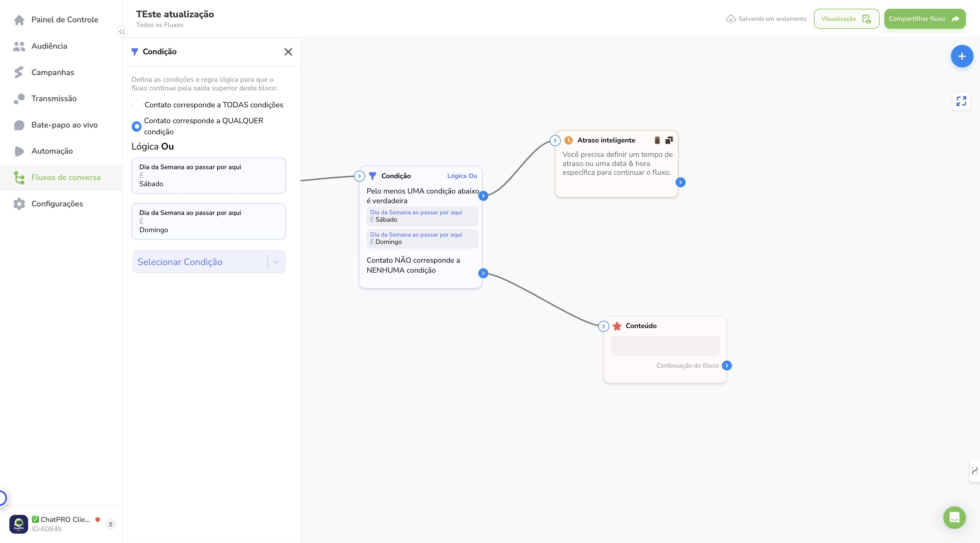Click the Transmissão broadcast icon
980x543 pixels.
point(19,99)
